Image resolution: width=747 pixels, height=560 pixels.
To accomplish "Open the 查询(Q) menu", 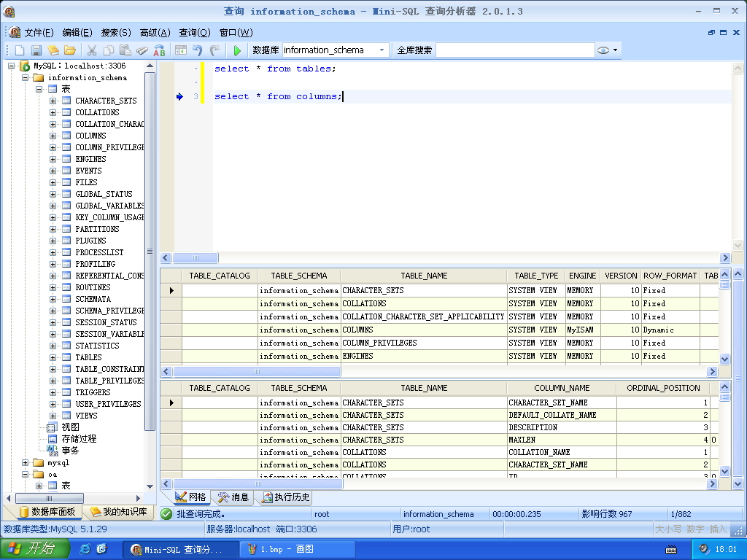I will [x=194, y=32].
